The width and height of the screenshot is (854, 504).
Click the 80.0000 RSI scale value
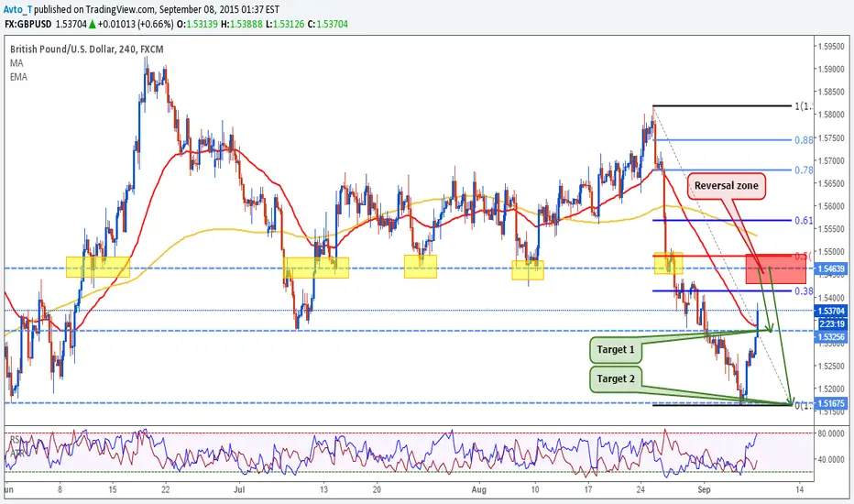[833, 433]
